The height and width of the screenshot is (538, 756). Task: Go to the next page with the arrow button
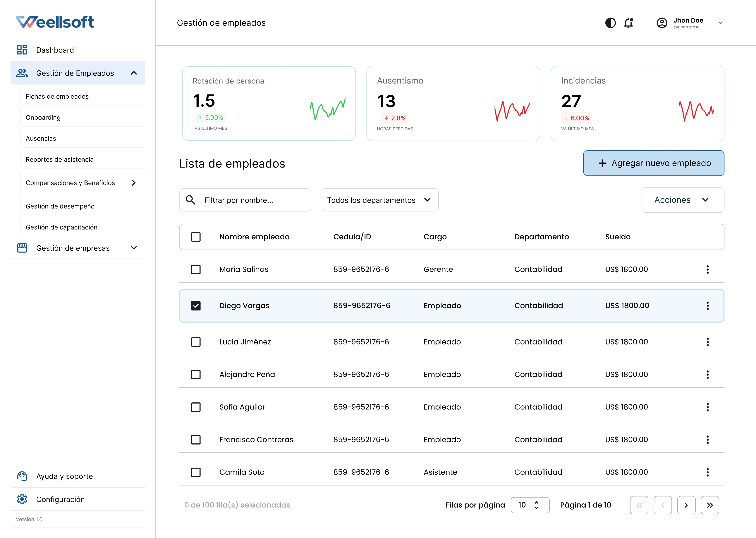[686, 505]
